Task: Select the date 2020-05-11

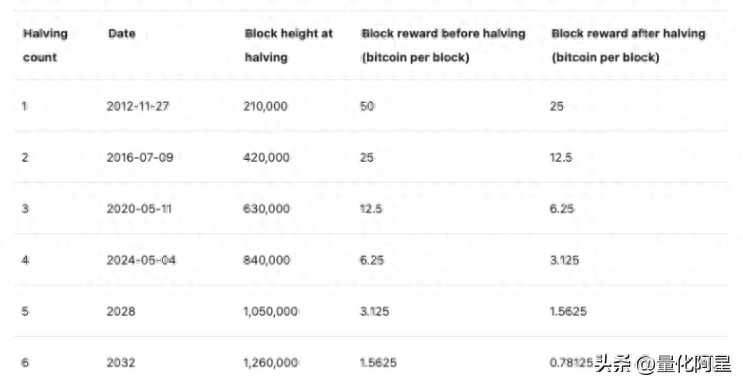Action: (x=139, y=209)
